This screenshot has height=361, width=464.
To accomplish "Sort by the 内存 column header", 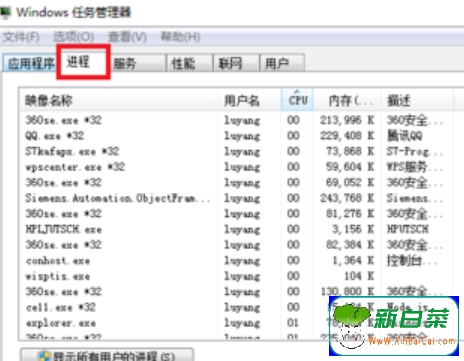I will point(347,100).
